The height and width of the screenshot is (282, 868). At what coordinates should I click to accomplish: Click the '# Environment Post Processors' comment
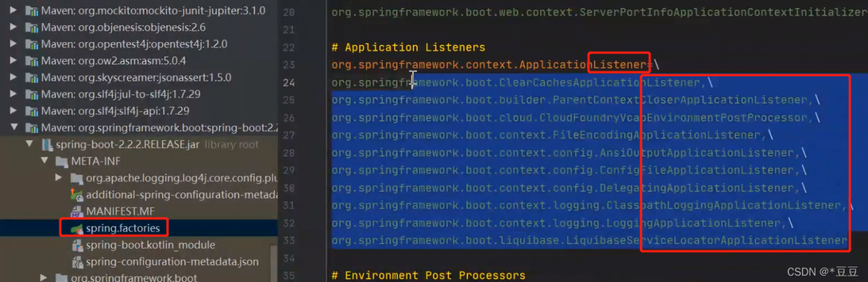click(429, 276)
